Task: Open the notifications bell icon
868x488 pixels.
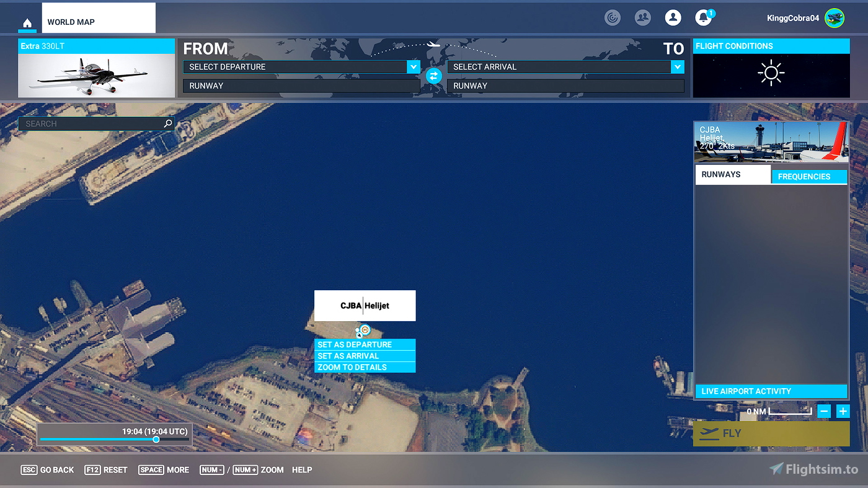Action: tap(703, 18)
